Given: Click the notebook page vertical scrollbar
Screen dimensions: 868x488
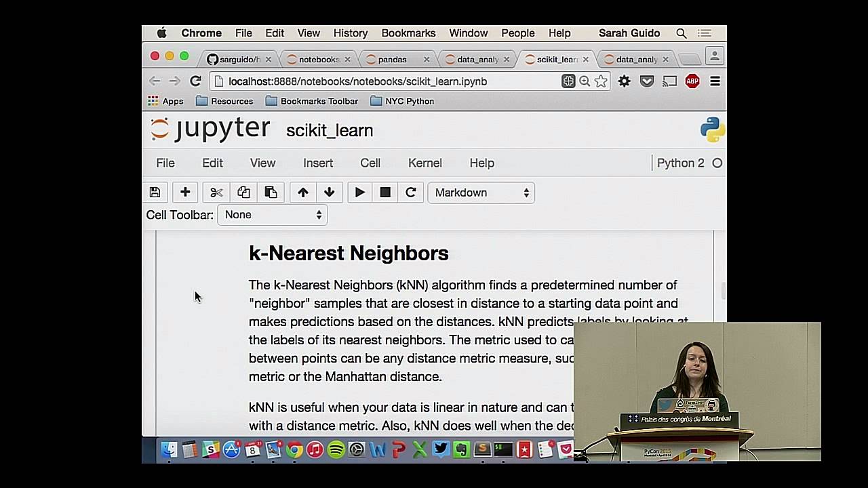Looking at the screenshot, I should pyautogui.click(x=723, y=291).
